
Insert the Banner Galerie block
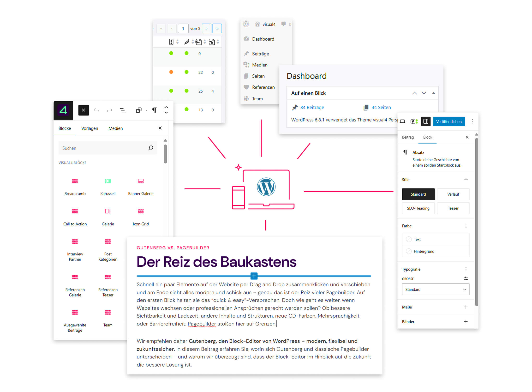click(141, 187)
